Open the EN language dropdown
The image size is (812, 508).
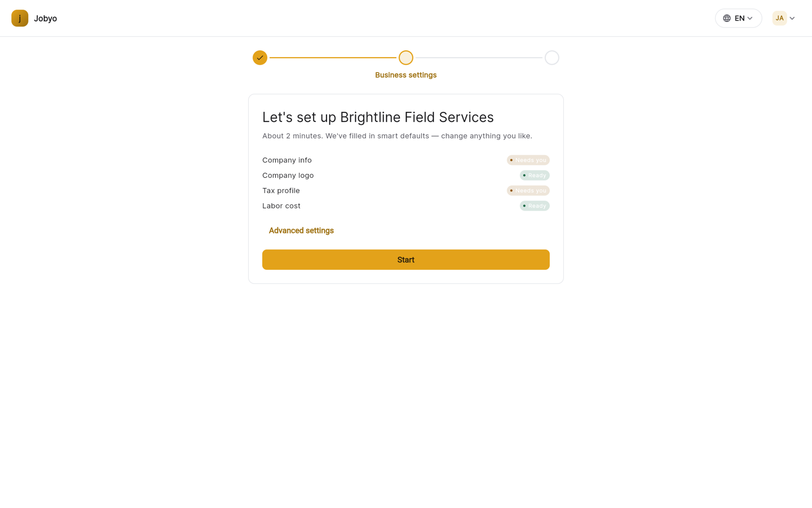pos(738,18)
